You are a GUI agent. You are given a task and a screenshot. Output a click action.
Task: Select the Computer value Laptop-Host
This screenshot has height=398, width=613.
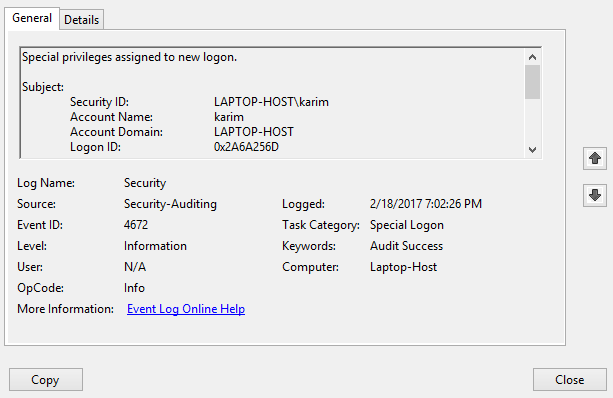click(403, 267)
